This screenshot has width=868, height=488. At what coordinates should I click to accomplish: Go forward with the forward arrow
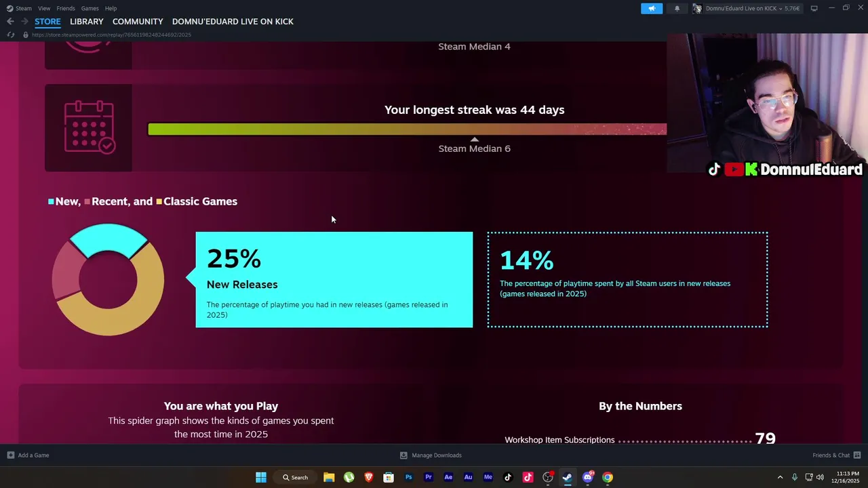[x=24, y=22]
